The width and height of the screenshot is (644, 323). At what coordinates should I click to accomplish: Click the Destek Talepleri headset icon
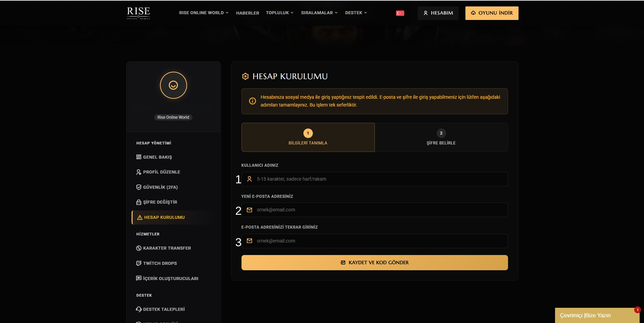tap(139, 309)
